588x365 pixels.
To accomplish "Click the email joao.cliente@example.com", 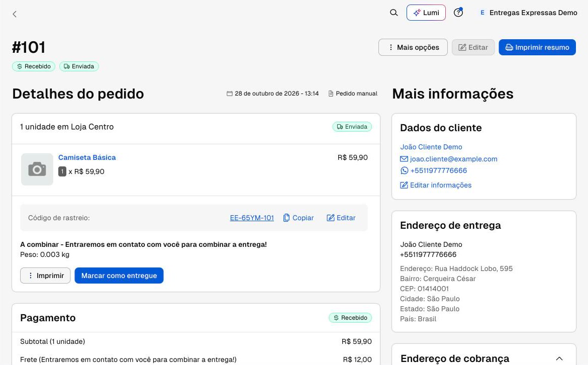I will point(453,159).
